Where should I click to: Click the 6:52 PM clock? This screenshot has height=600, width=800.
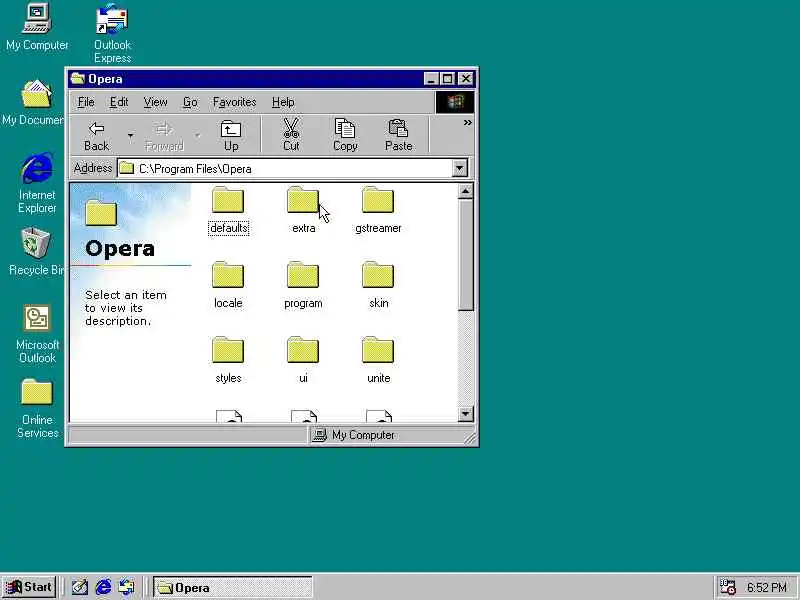(766, 588)
